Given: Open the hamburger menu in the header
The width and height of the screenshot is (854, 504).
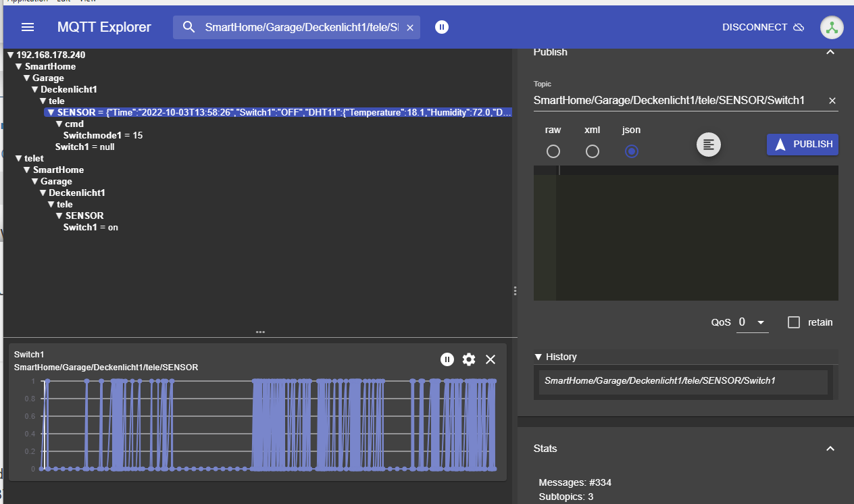Looking at the screenshot, I should click(28, 27).
